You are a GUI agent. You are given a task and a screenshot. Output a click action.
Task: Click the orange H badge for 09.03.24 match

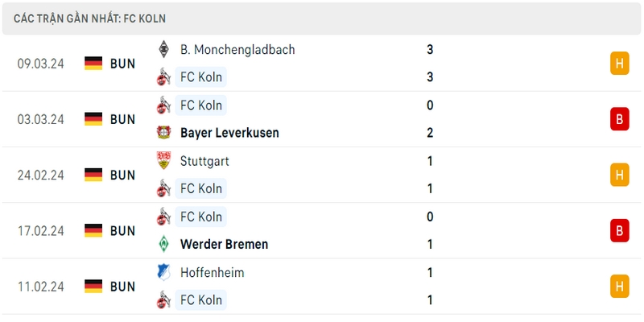pos(619,64)
